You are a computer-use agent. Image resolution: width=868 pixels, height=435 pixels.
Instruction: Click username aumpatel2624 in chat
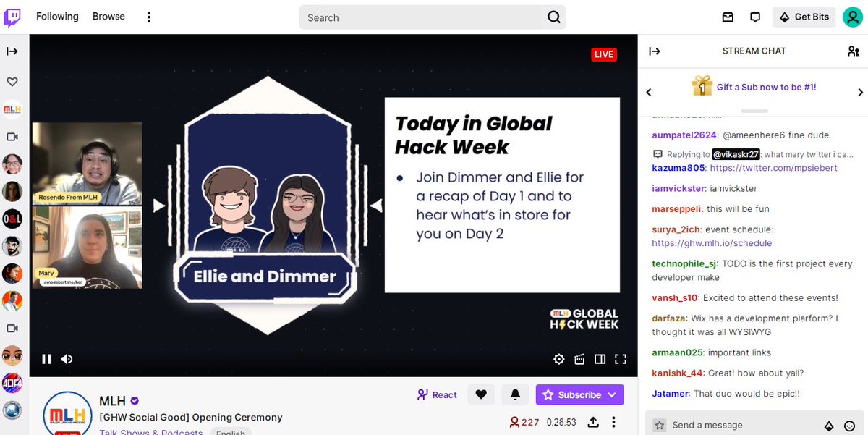click(684, 135)
